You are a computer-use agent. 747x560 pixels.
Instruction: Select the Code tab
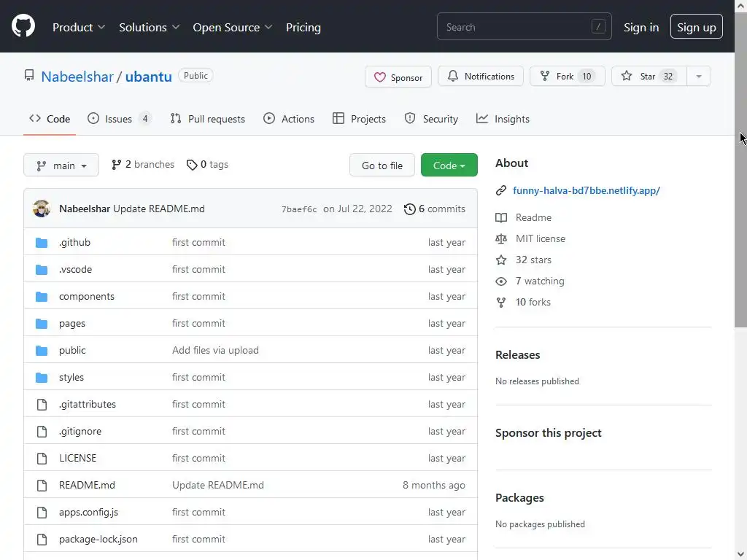pyautogui.click(x=50, y=119)
